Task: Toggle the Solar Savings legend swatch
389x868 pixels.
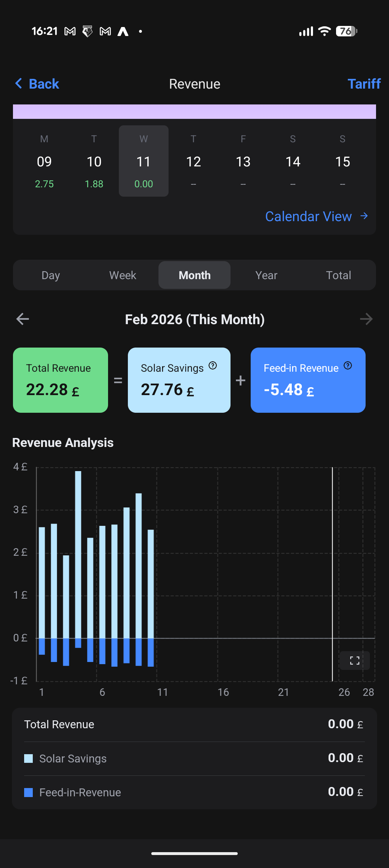Action: coord(28,759)
